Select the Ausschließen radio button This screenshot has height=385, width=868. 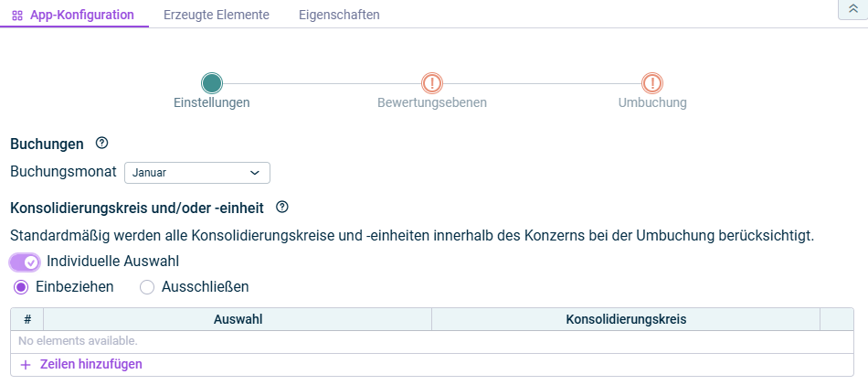coord(147,287)
